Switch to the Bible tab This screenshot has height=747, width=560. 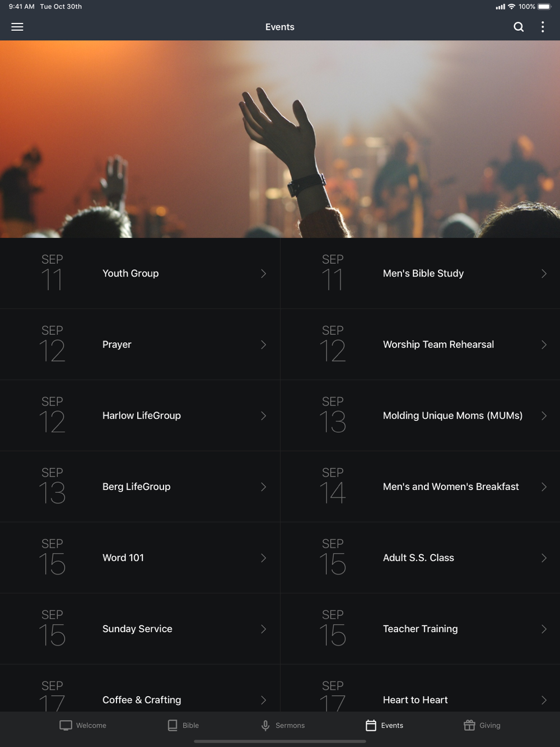point(183,725)
